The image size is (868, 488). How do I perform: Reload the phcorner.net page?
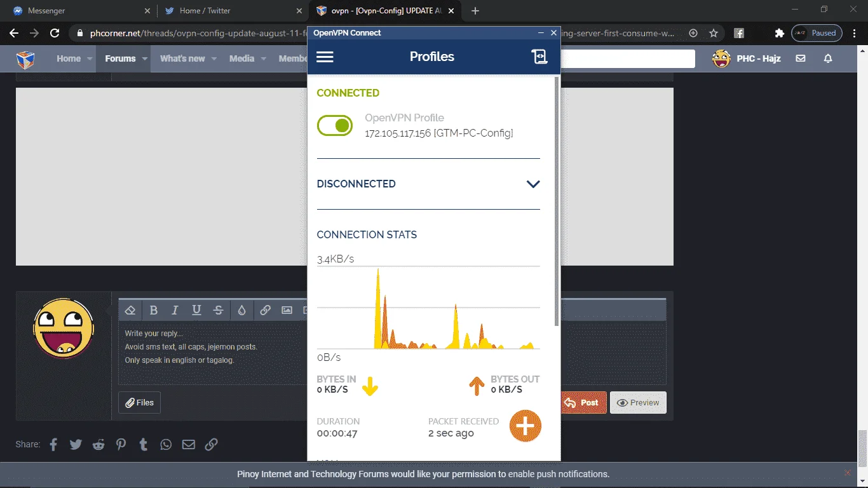coord(55,33)
